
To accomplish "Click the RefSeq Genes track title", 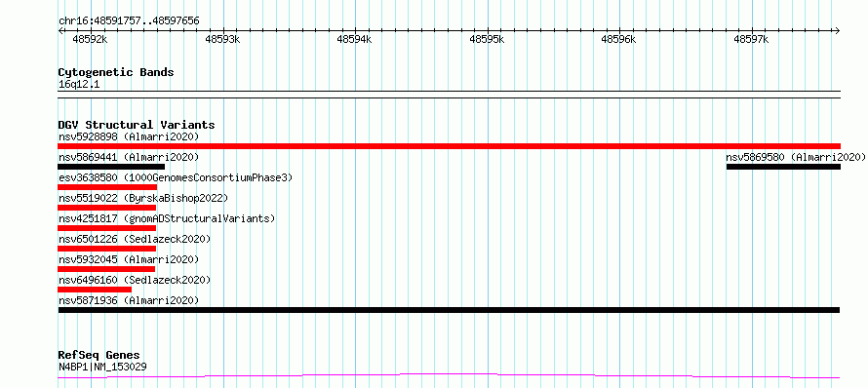I will (x=99, y=356).
